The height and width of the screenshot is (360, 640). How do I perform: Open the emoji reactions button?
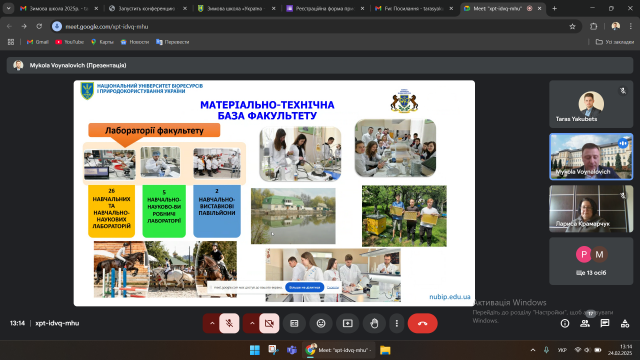(x=321, y=323)
